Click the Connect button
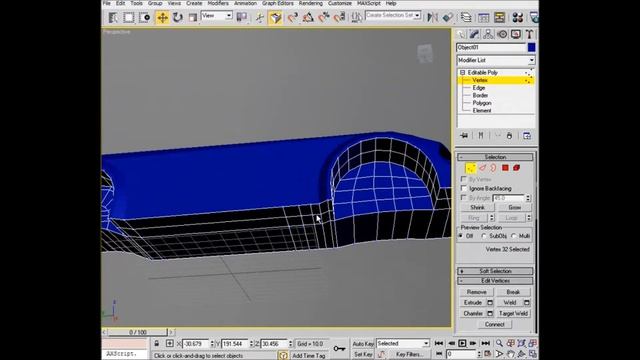The height and width of the screenshot is (360, 640). [x=494, y=324]
